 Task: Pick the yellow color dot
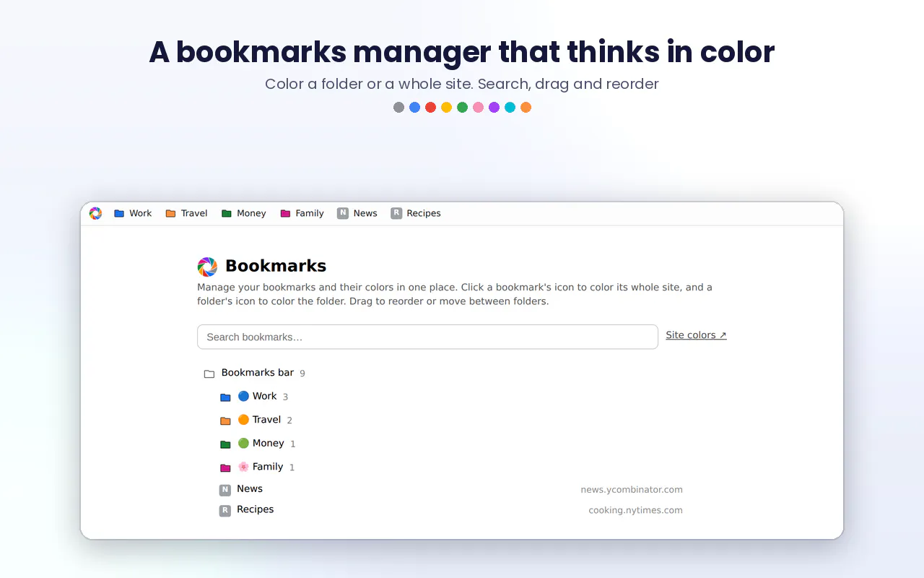446,108
